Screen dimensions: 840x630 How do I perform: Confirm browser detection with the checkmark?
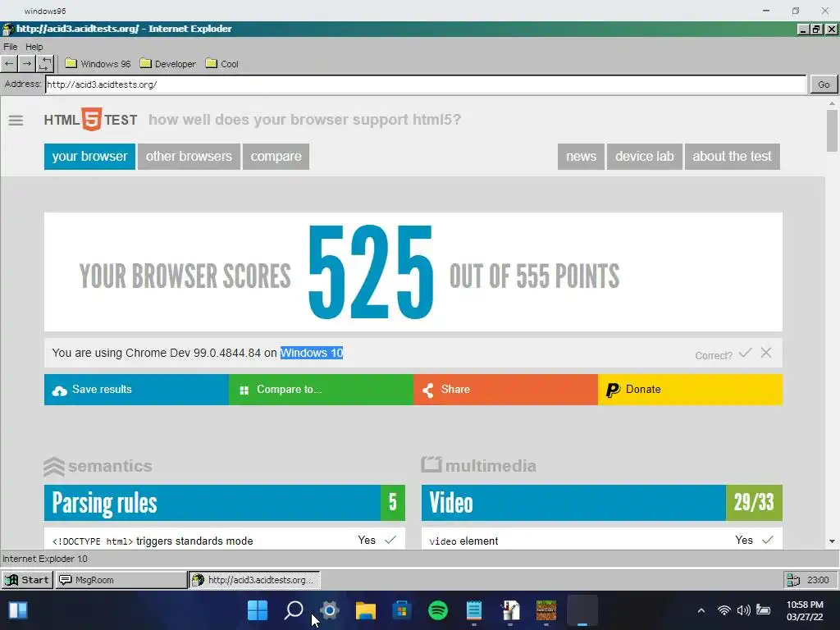[x=745, y=353]
